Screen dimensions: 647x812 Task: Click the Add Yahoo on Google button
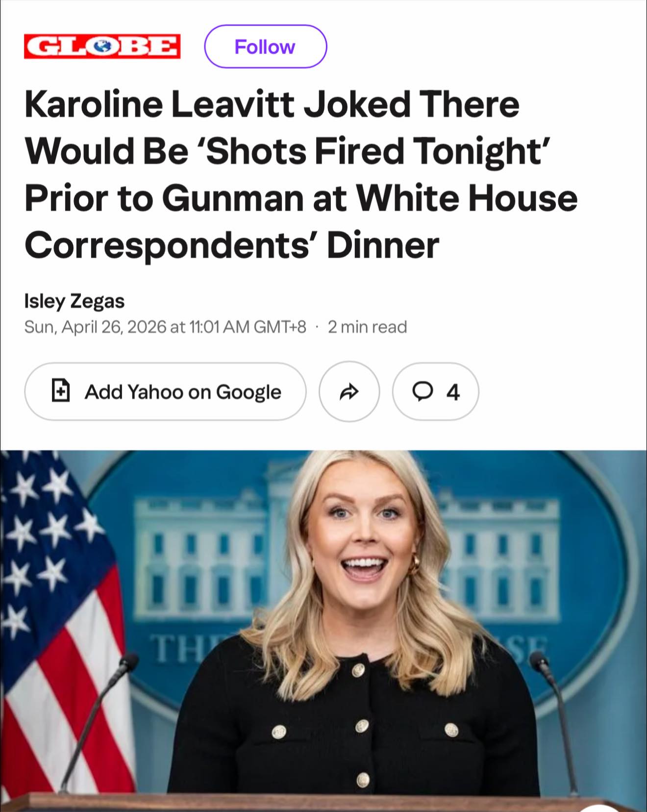click(x=165, y=391)
